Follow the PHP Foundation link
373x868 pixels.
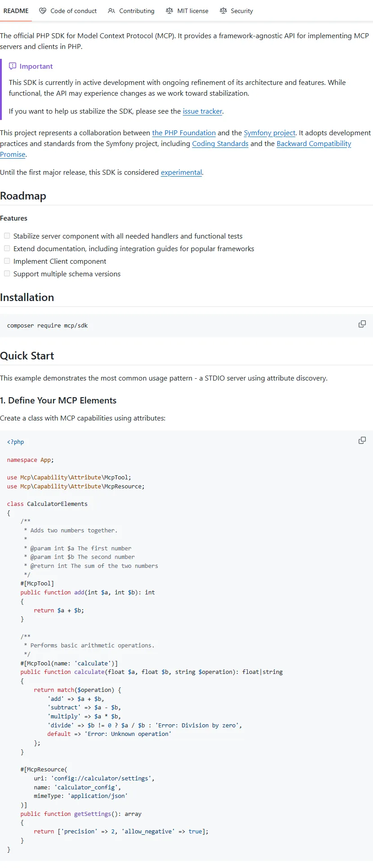pos(184,133)
